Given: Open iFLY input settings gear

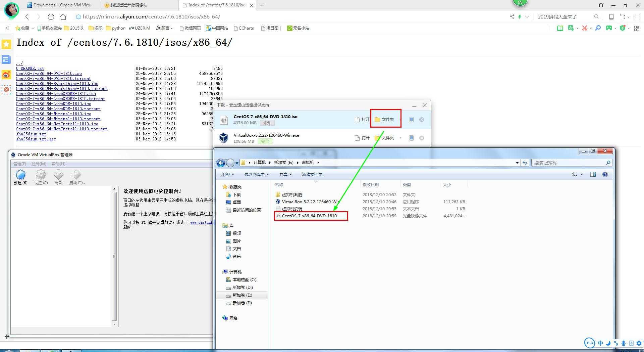Looking at the screenshot, I should pos(639,343).
